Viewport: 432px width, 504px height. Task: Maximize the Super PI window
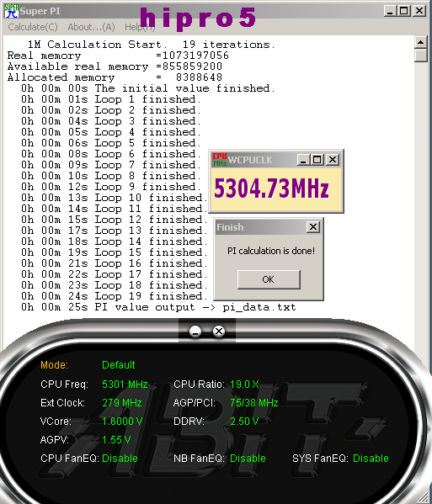(x=403, y=11)
